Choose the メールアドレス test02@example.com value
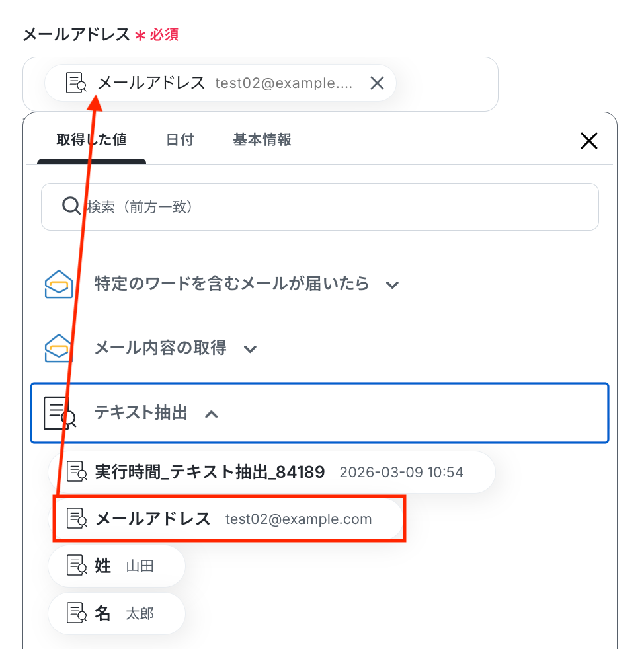 (x=228, y=519)
